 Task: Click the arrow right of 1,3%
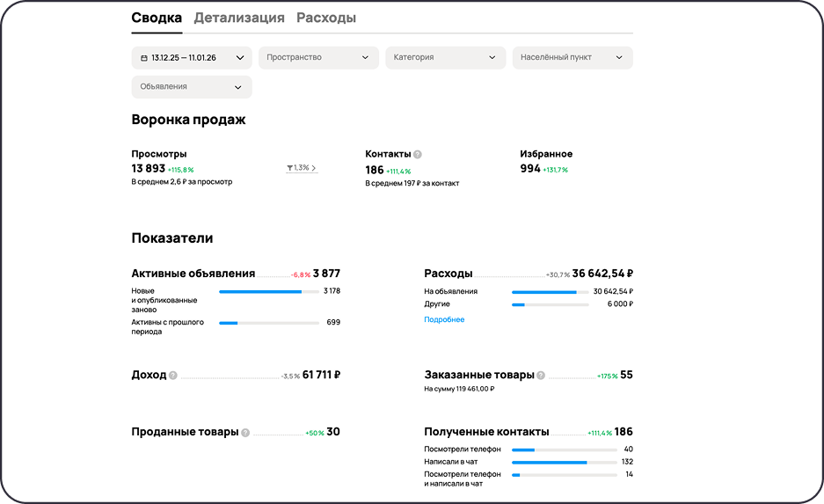click(314, 168)
